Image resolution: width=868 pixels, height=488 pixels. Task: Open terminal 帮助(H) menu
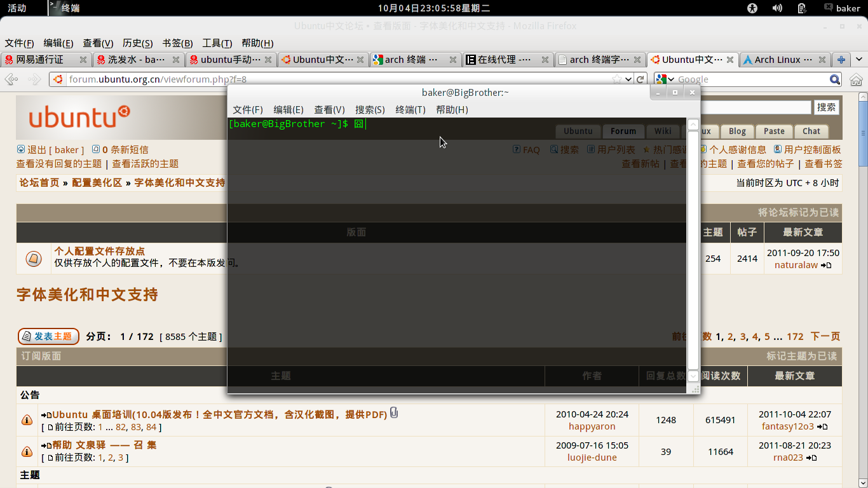[452, 109]
